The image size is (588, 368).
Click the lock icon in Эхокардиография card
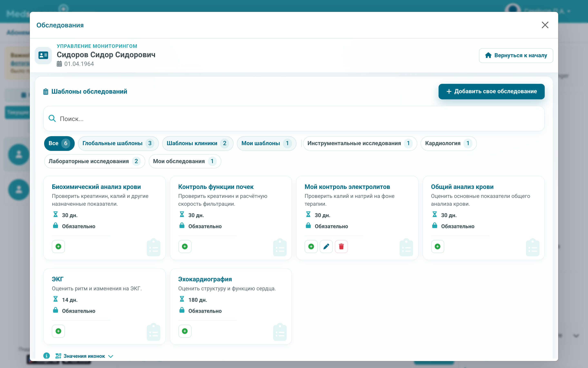click(182, 310)
